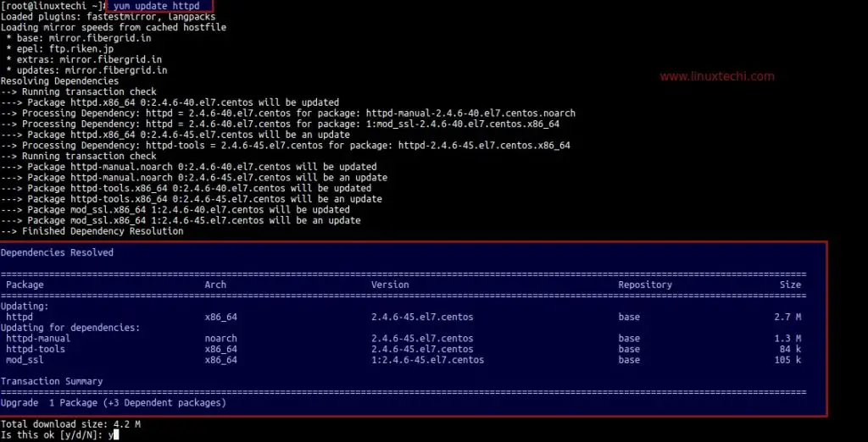The height and width of the screenshot is (442, 868).
Task: Select the Size column header
Action: (x=790, y=285)
